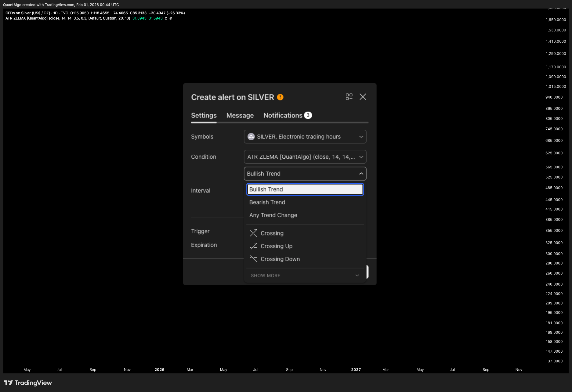Collapse the Bullish Trend dropdown

[305, 174]
